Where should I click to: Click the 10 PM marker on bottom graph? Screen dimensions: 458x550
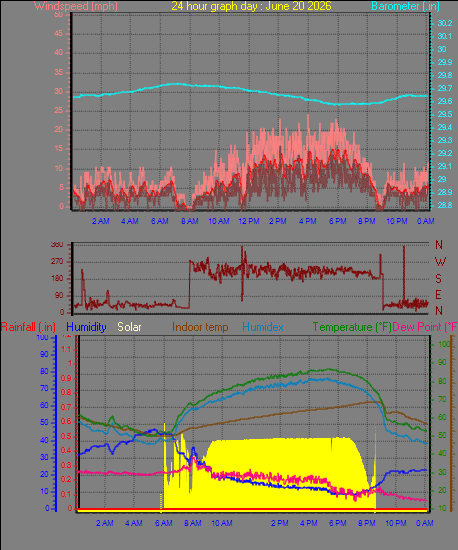click(x=396, y=523)
